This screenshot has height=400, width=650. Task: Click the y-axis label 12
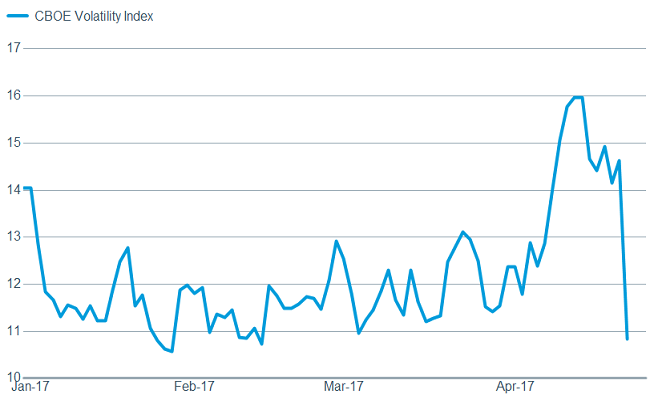tap(14, 284)
